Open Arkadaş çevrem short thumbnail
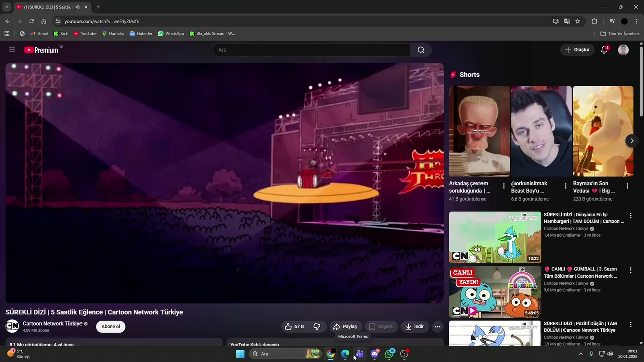644x362 pixels. [x=479, y=131]
